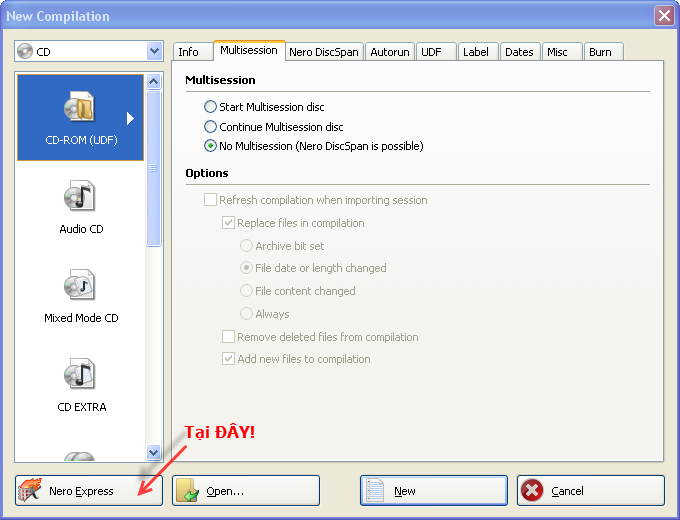
Task: Switch to the Nero DiscSpan tab
Action: coord(324,52)
